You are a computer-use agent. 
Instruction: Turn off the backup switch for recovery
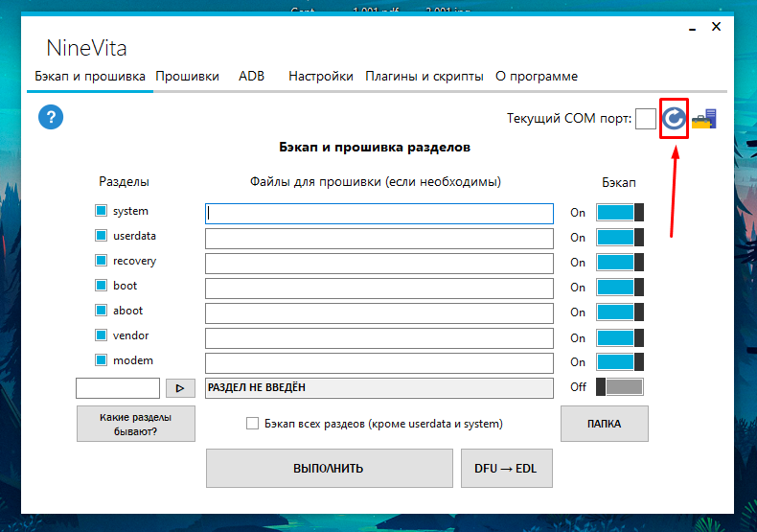620,262
